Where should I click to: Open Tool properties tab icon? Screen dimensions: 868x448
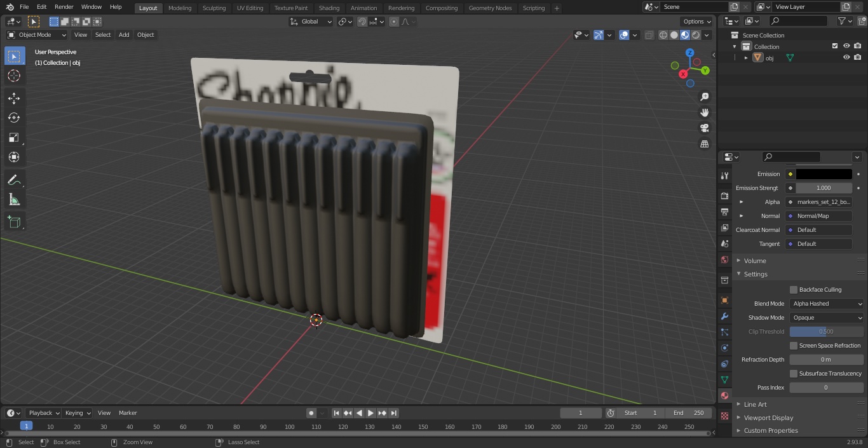[724, 175]
